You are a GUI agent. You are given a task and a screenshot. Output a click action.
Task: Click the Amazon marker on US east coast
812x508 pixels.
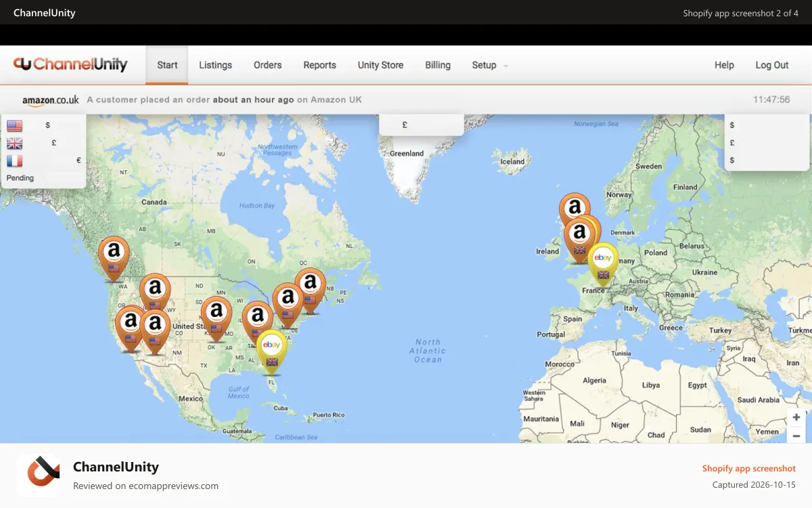tap(288, 305)
